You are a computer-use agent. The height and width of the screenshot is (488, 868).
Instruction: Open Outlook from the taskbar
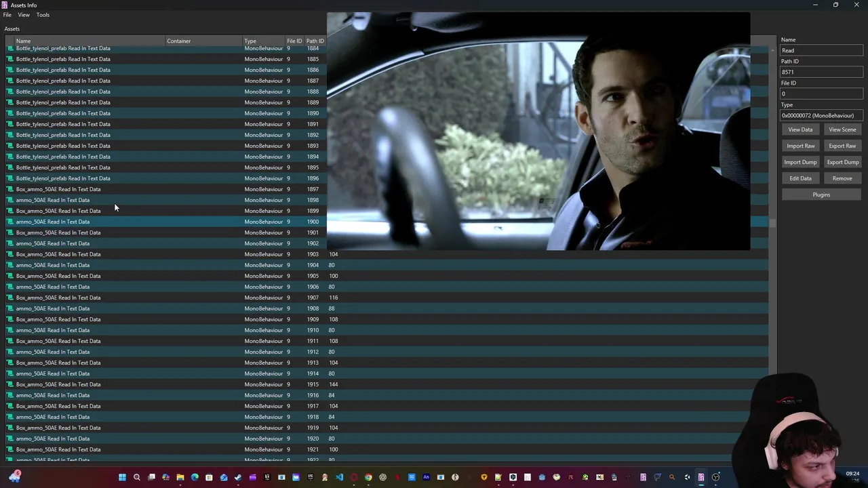(x=224, y=477)
